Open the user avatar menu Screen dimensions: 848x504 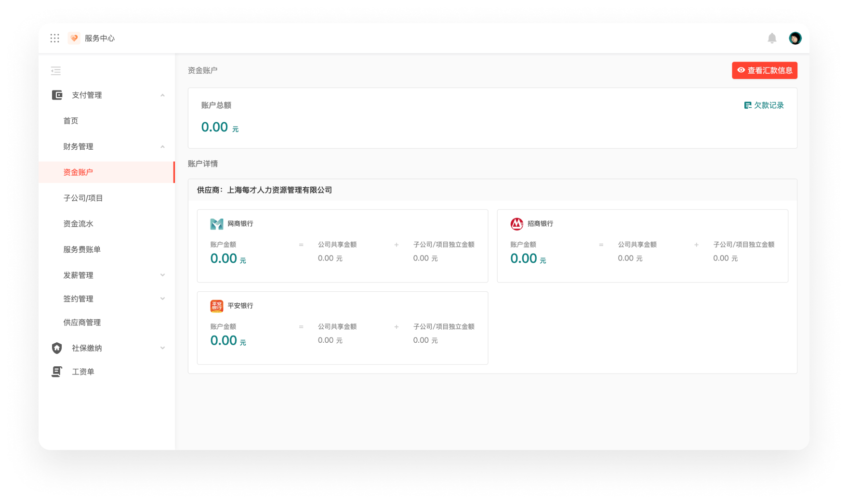tap(795, 38)
